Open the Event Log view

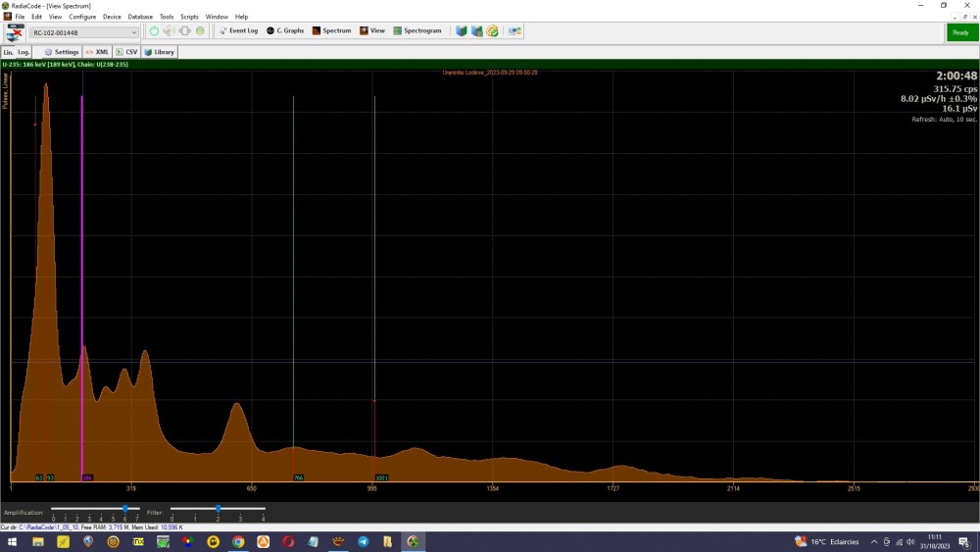[x=237, y=31]
